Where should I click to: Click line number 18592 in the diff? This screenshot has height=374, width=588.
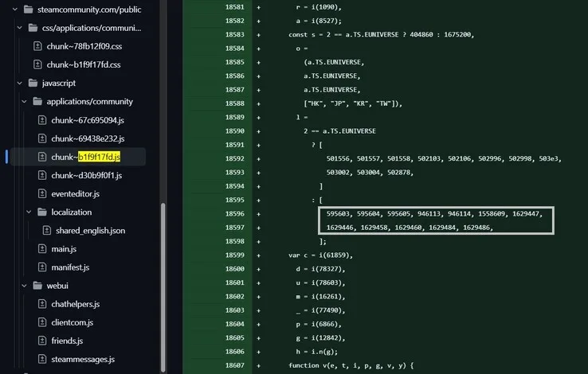(234, 158)
